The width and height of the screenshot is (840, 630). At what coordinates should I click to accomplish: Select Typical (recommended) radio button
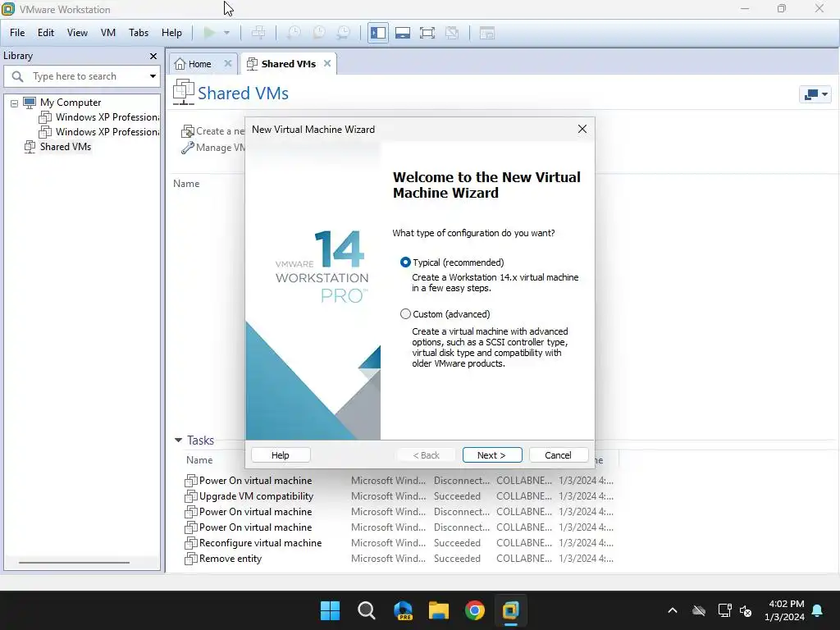pos(405,262)
